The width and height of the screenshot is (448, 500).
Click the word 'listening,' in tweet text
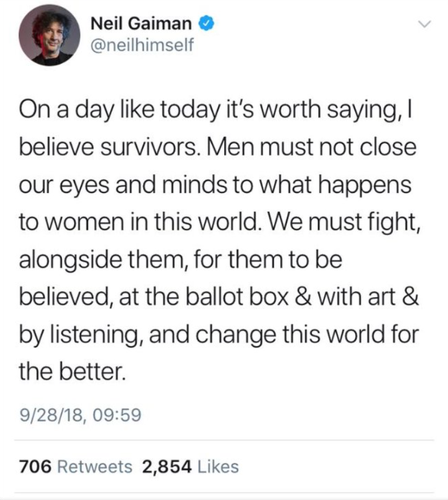pyautogui.click(x=95, y=335)
